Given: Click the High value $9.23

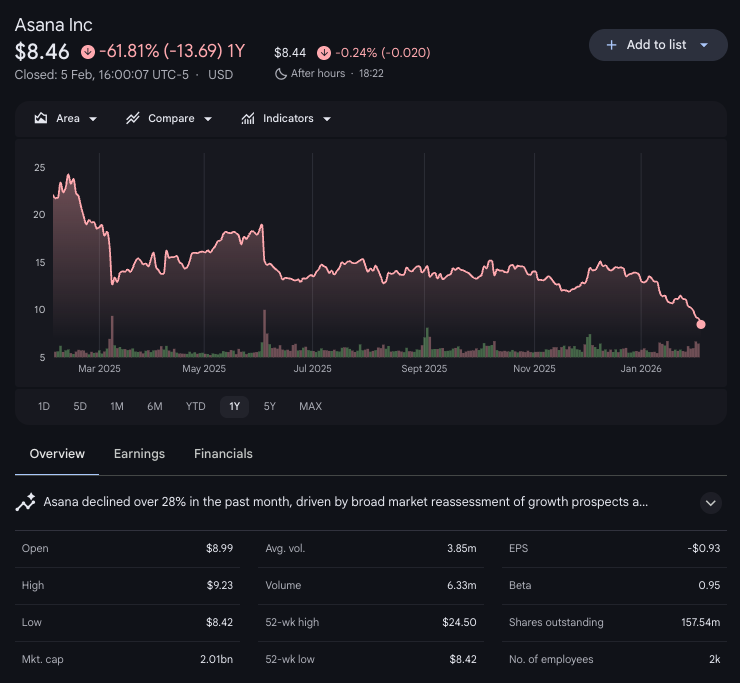Looking at the screenshot, I should 220,585.
